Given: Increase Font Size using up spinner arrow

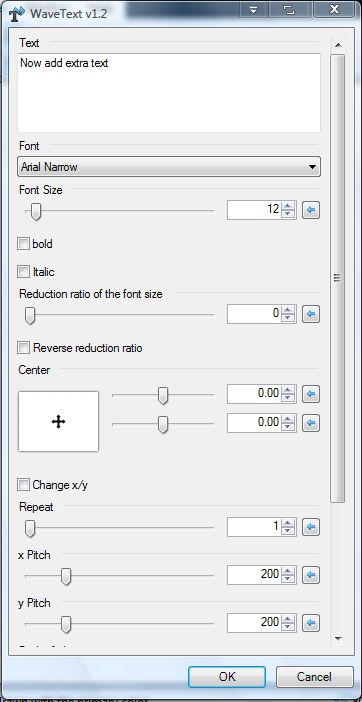Looking at the screenshot, I should tap(289, 206).
